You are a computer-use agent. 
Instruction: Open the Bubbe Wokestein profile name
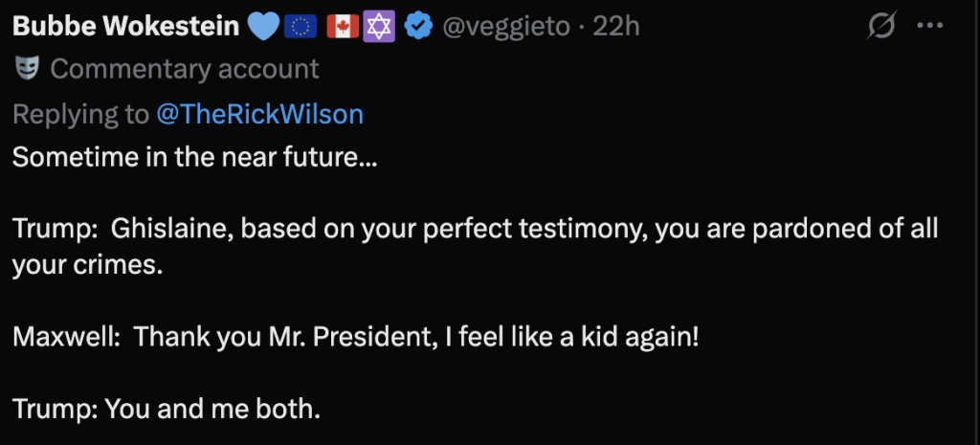125,27
